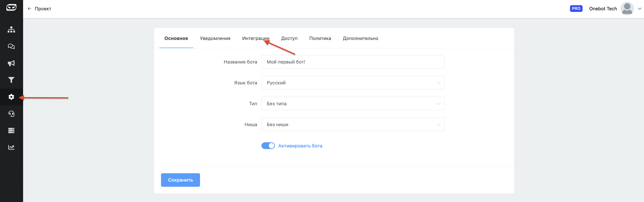This screenshot has height=202, width=644.
Task: Toggle the Активировать бота switch
Action: coord(268,146)
